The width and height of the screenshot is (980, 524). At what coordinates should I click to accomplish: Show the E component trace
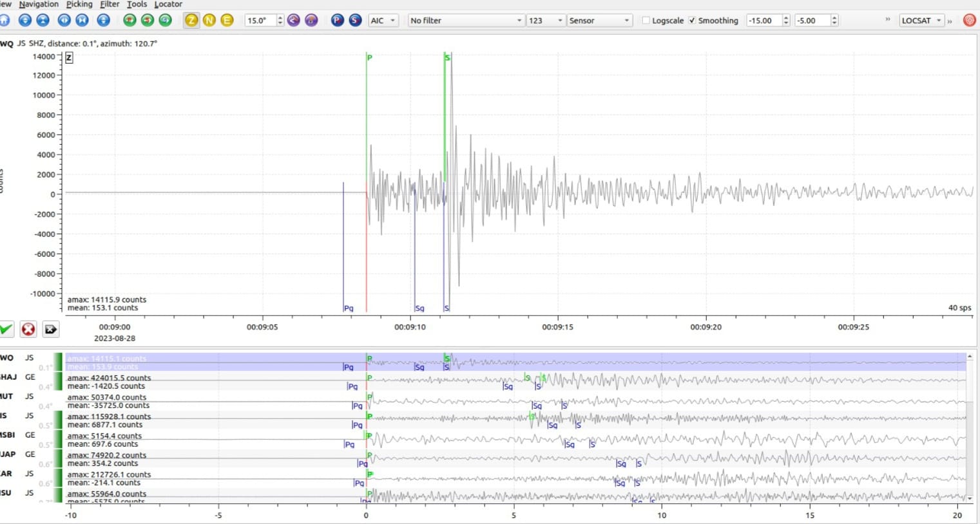227,21
